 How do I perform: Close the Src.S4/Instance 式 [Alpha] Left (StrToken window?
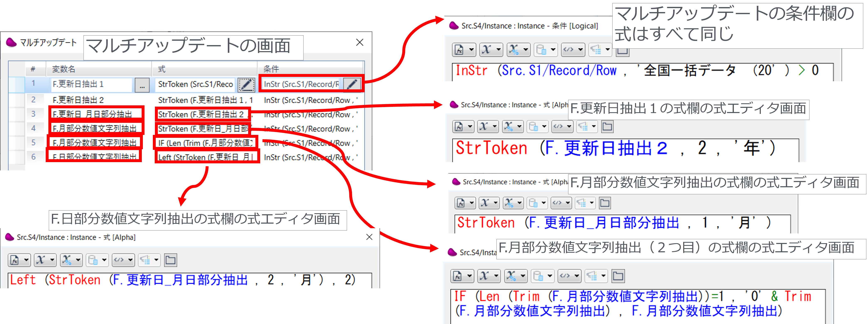369,237
